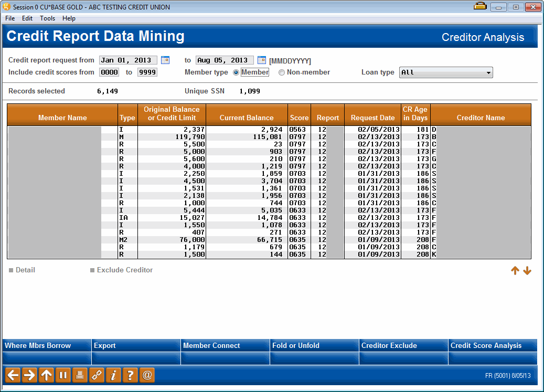Click the to date field Aug 05, 2013
The image size is (544, 392).
(225, 60)
